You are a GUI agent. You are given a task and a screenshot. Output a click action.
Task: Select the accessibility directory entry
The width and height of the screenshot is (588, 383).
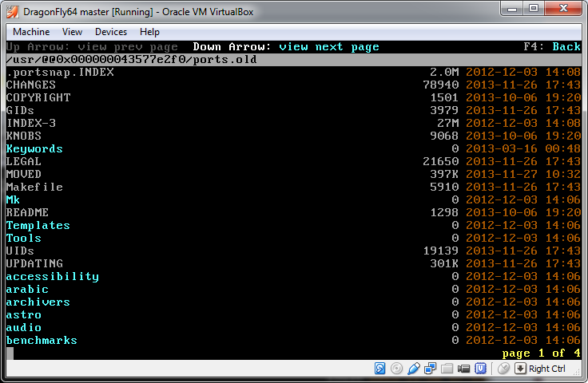pos(52,277)
